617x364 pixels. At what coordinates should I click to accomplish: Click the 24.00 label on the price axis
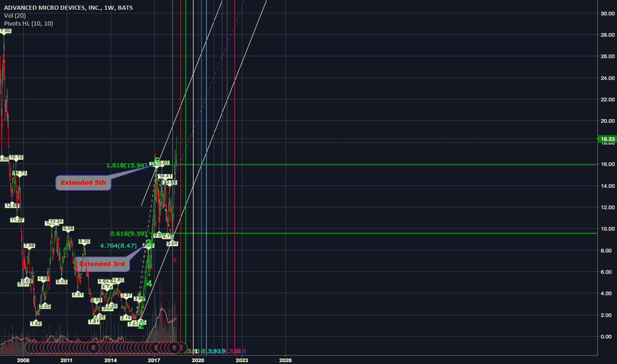608,78
